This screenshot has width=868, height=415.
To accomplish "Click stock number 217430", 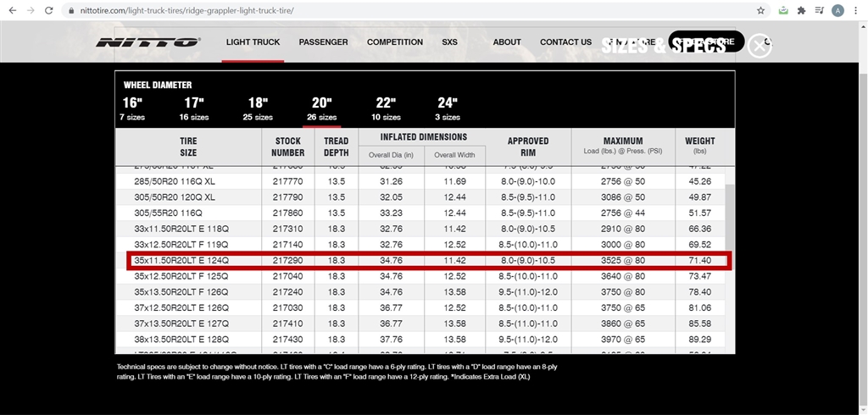I will [x=288, y=339].
